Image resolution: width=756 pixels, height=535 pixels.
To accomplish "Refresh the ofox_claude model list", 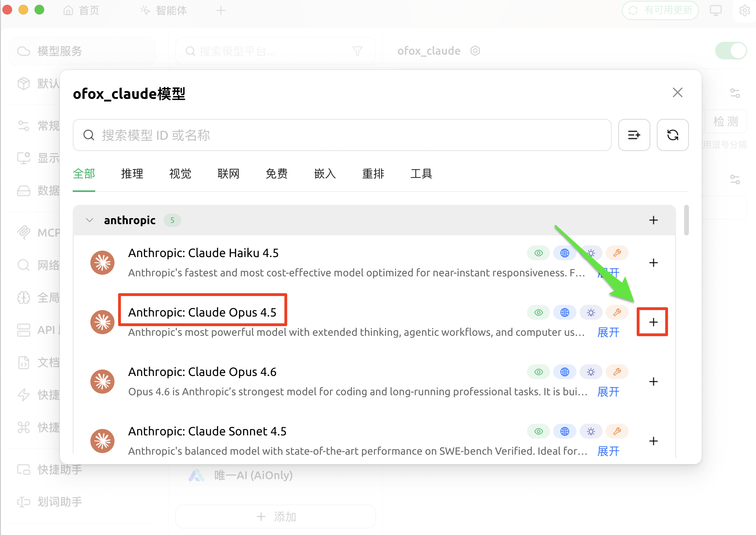I will tap(673, 135).
